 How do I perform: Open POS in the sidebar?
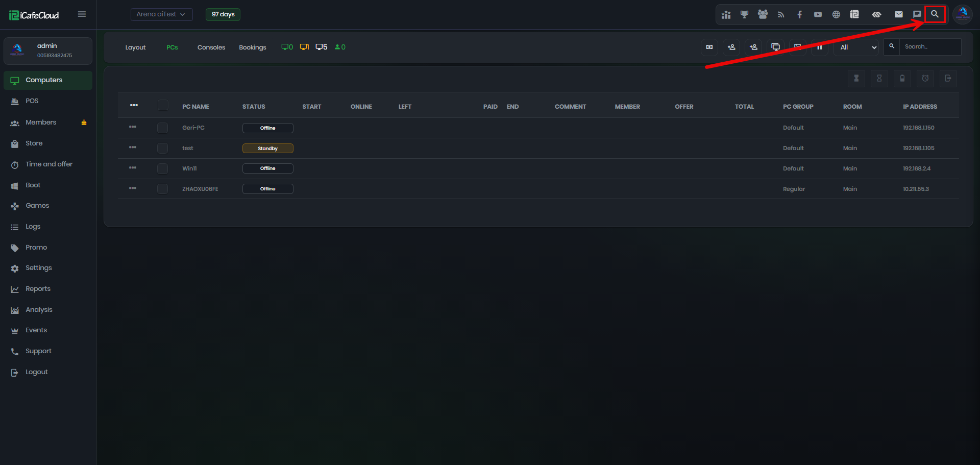(x=48, y=101)
